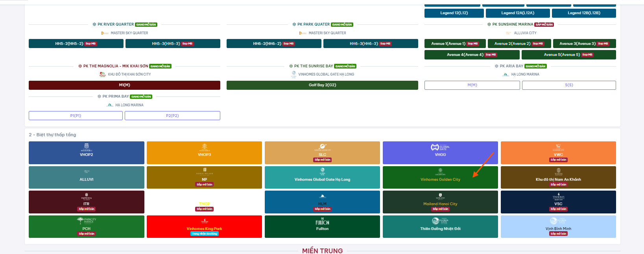
Task: Select the M1(M) dark red button
Action: click(x=124, y=85)
